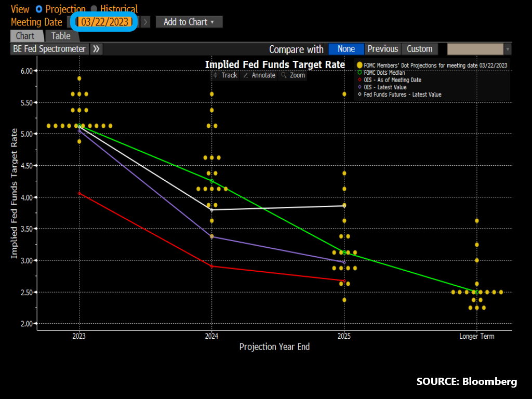Screen dimensions: 532x399
Task: Select the Projection view radio button
Action: [39, 9]
